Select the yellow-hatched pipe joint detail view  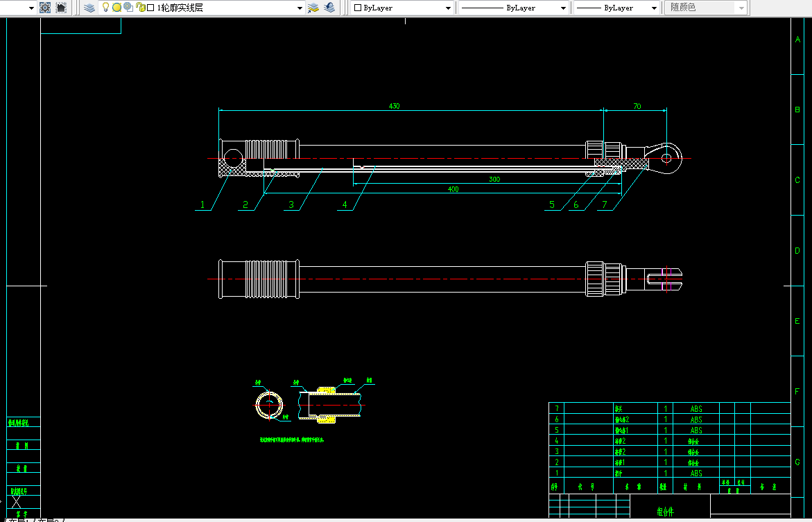[331, 404]
